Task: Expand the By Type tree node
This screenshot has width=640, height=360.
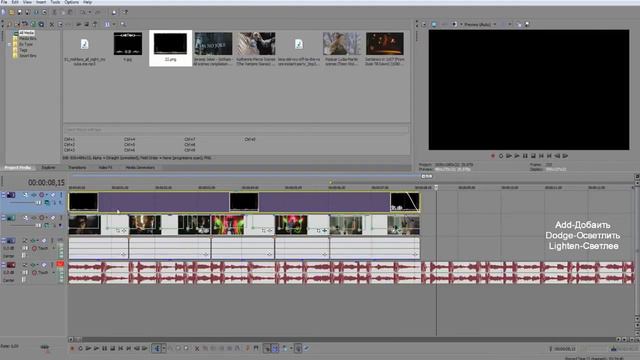Action: pyautogui.click(x=9, y=44)
